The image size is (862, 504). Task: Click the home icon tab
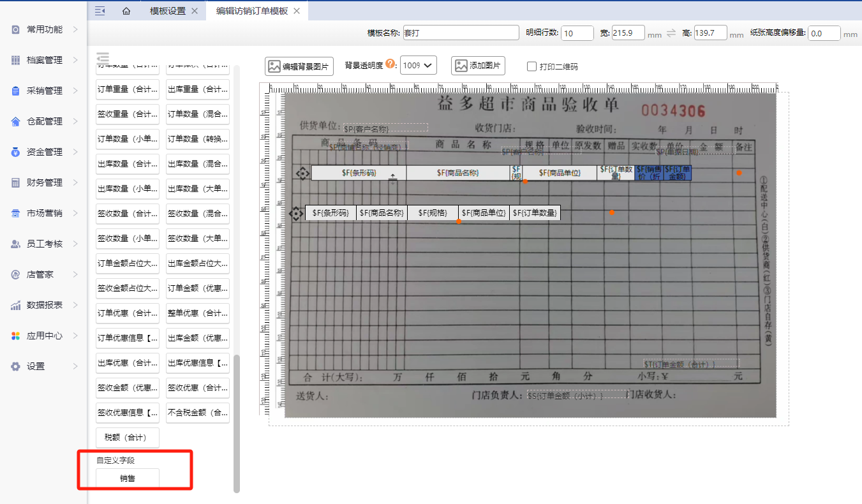(126, 11)
